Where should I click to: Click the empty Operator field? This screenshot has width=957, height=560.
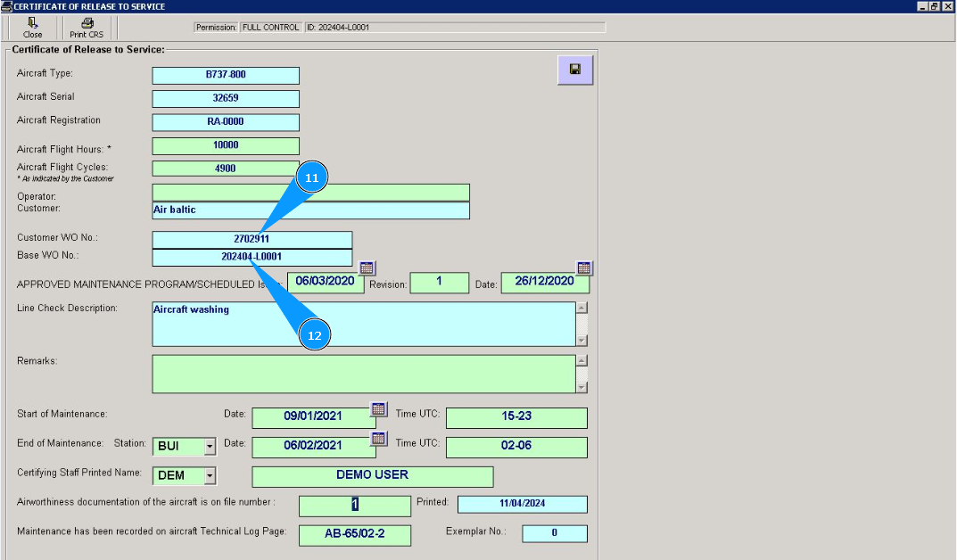[310, 192]
